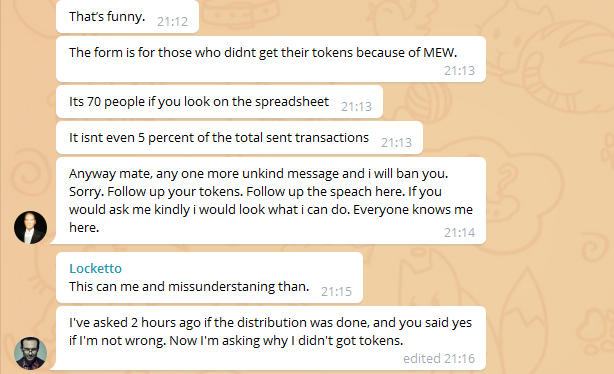Select the message about the MEW form
Viewport: 614px width, 374px height.
pos(271,59)
